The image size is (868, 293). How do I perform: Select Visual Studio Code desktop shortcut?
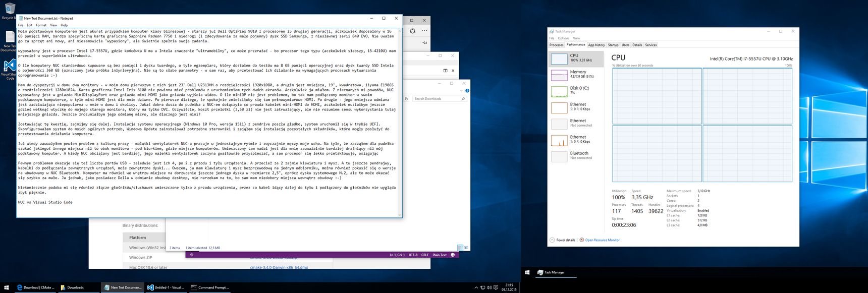click(9, 70)
